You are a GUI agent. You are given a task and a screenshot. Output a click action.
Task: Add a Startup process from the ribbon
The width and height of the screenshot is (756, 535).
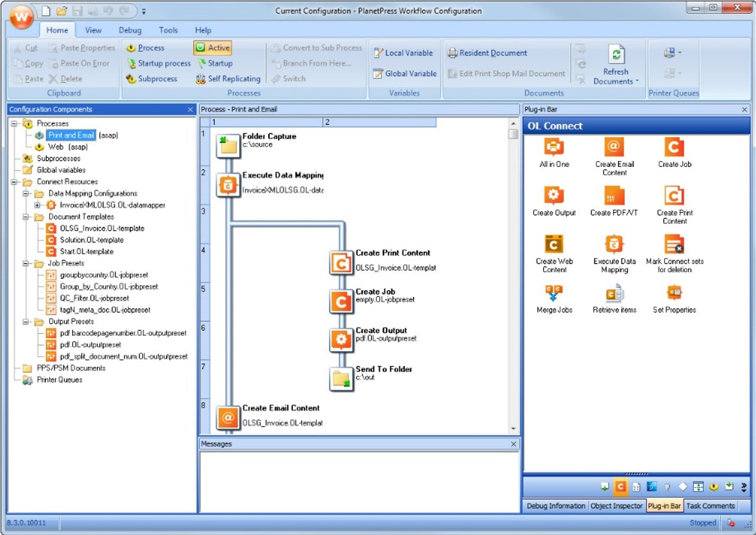(x=158, y=63)
